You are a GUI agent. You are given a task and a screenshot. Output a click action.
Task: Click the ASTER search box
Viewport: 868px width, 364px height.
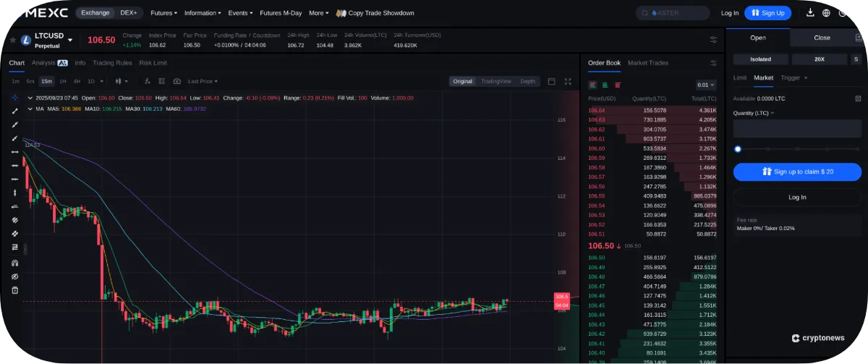pyautogui.click(x=673, y=13)
